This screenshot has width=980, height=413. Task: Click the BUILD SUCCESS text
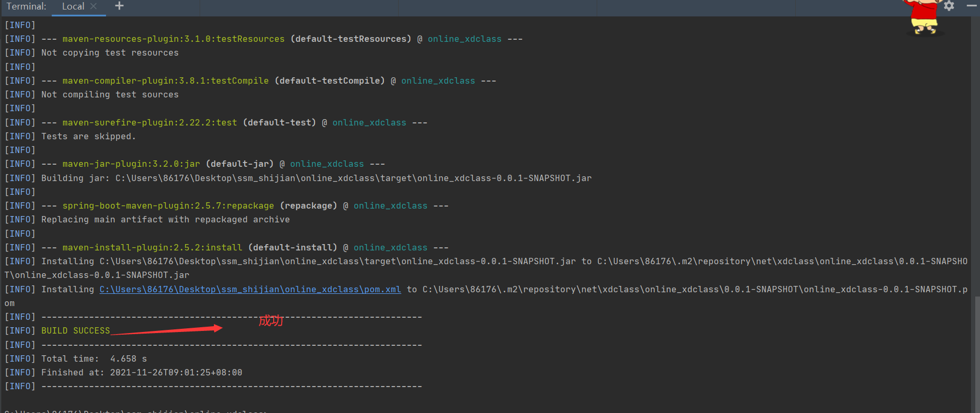tap(76, 330)
